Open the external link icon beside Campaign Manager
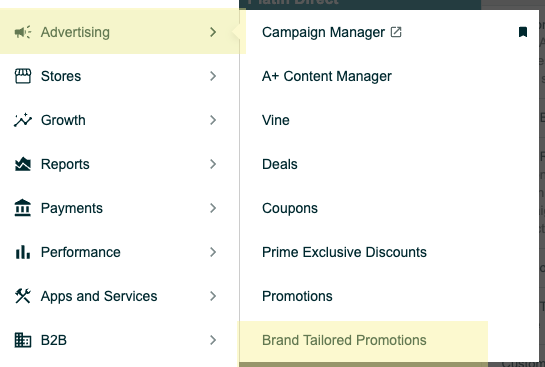 point(396,32)
